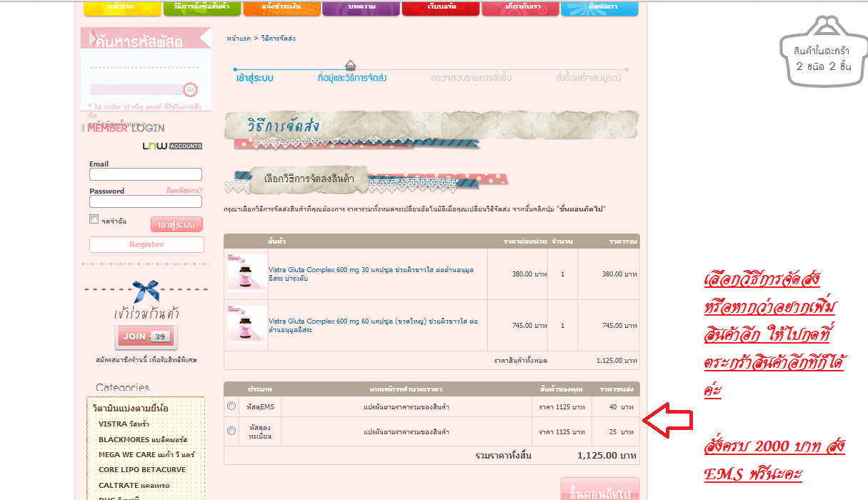Tick the จดจำฉัน remember-me checkbox
The width and height of the screenshot is (868, 500).
coord(94,219)
